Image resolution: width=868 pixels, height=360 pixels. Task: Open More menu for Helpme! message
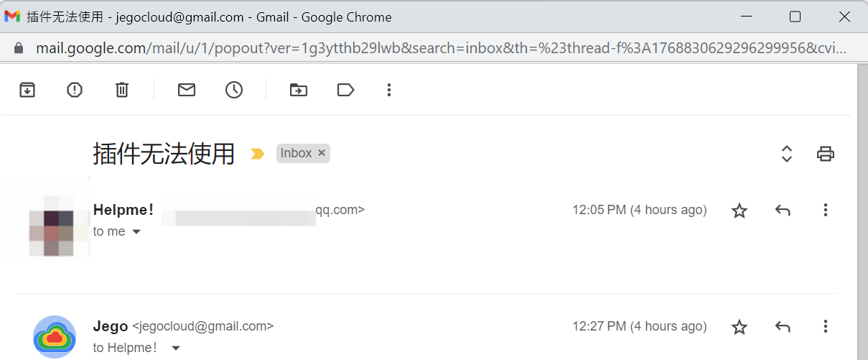[826, 210]
